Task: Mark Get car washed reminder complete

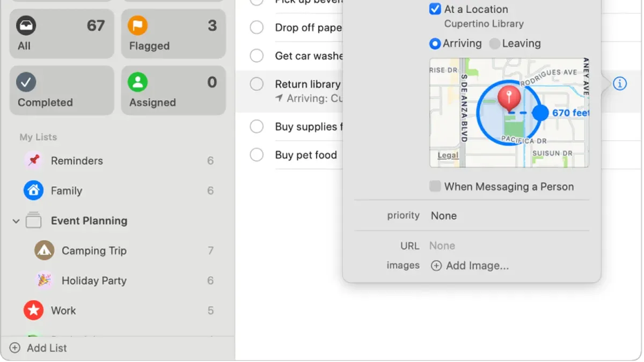Action: tap(257, 56)
